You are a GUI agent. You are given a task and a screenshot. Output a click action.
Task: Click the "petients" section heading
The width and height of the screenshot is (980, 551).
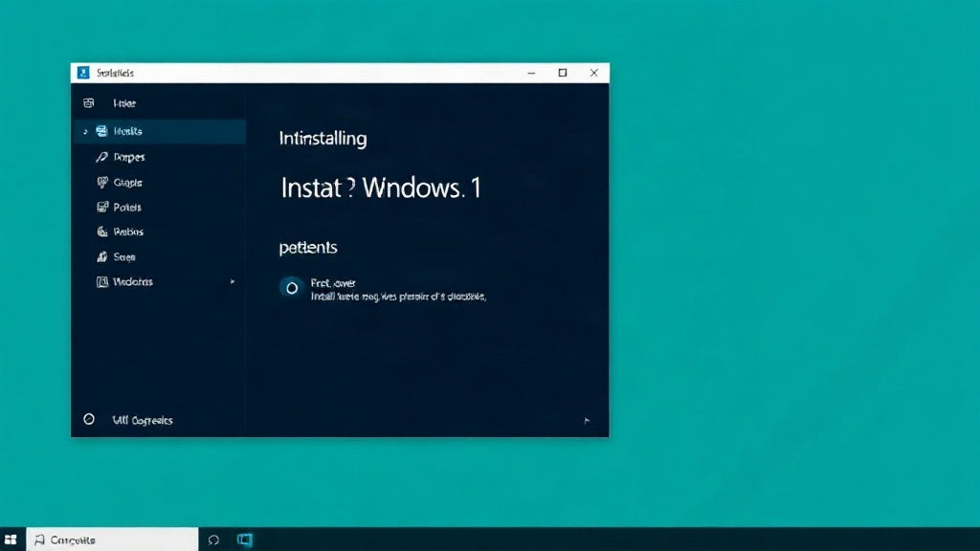pos(308,248)
